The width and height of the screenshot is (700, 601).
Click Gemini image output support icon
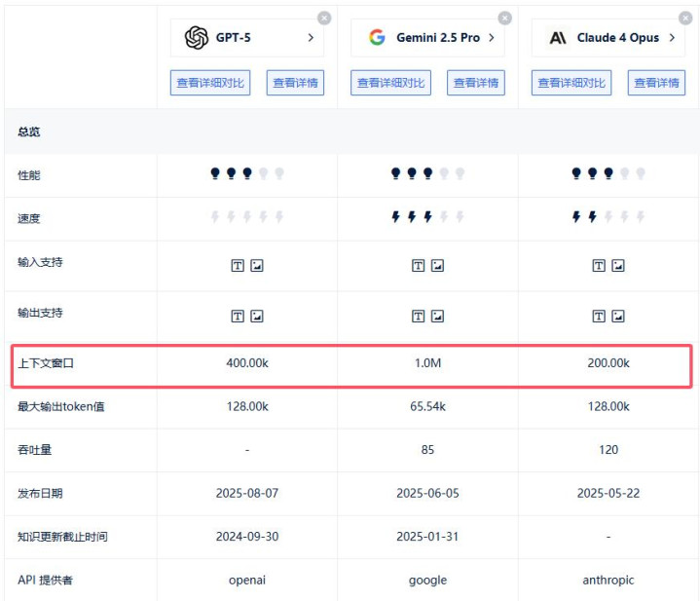coord(437,317)
